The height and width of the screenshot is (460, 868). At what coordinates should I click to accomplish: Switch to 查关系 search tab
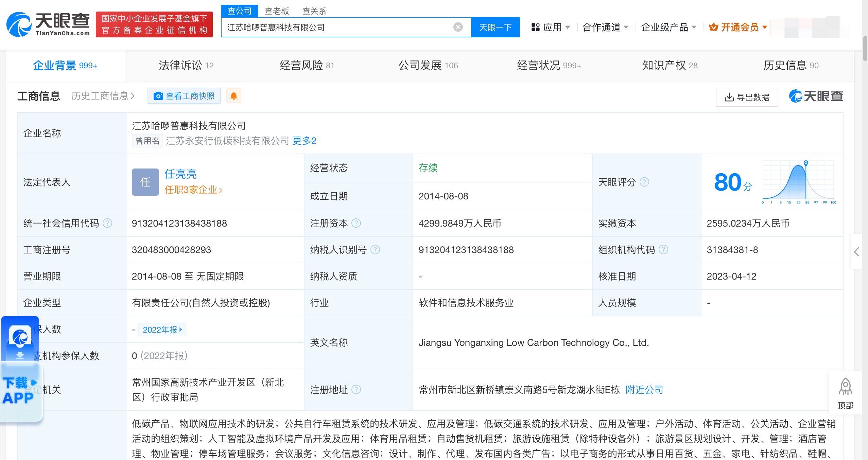coord(314,11)
